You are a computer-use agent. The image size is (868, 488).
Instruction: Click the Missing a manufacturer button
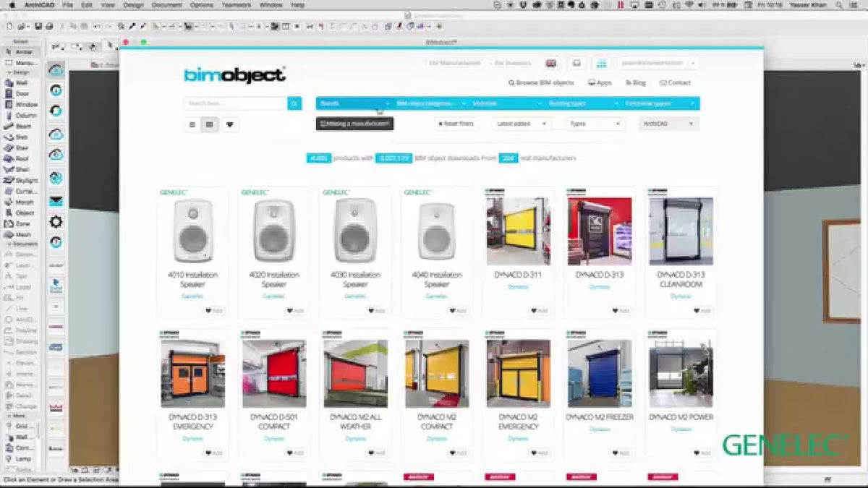(354, 124)
